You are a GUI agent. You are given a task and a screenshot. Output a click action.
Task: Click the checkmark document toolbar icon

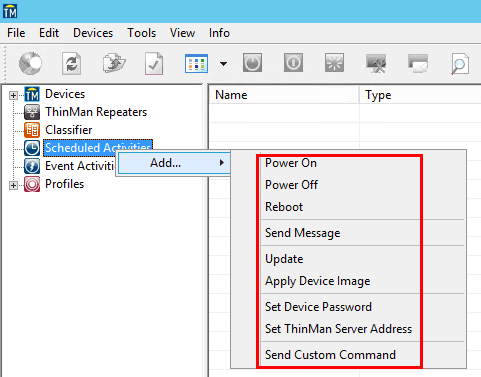click(154, 63)
